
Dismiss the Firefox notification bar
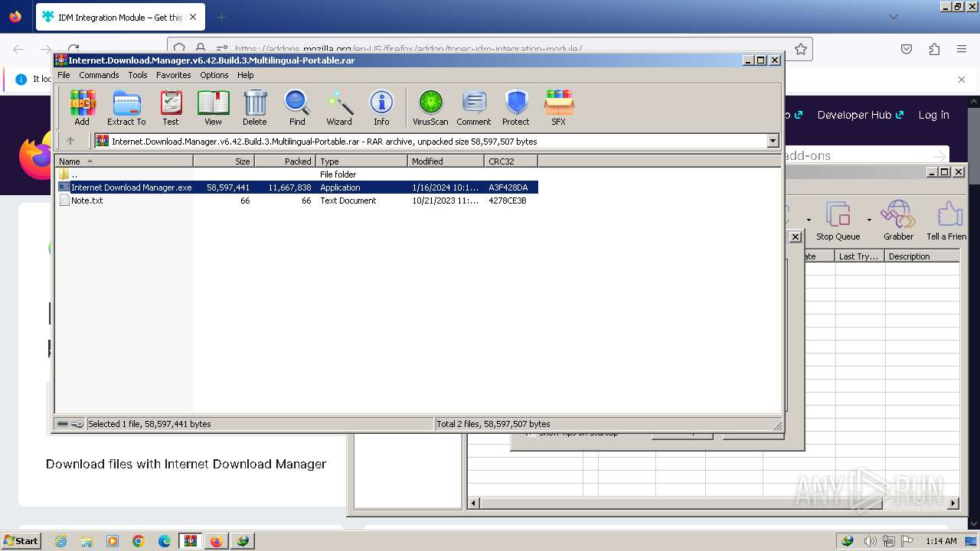click(962, 79)
